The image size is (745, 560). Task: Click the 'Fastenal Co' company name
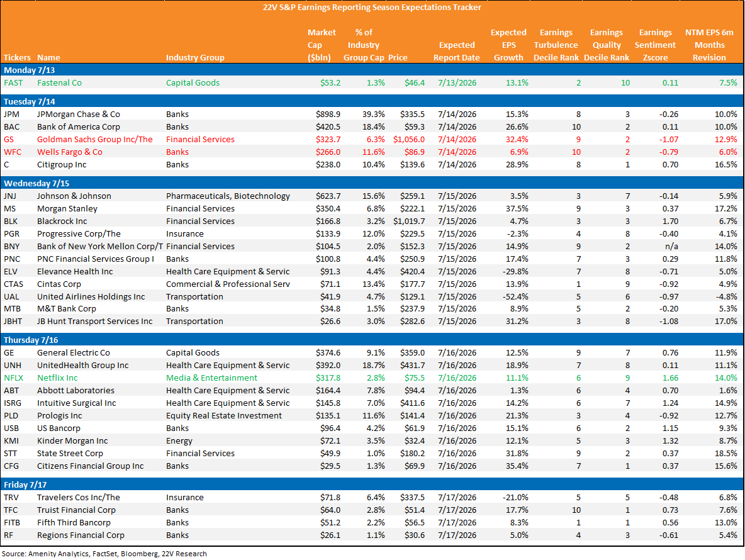tap(59, 82)
